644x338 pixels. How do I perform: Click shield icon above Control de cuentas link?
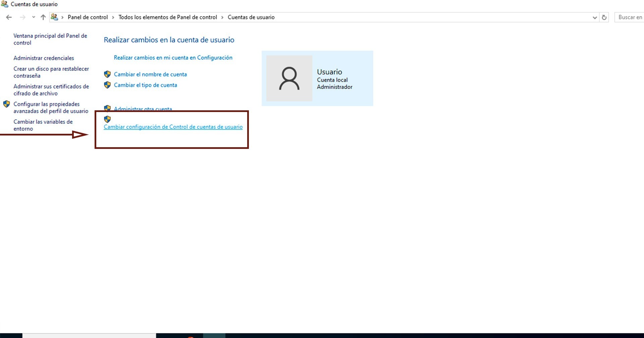click(107, 119)
